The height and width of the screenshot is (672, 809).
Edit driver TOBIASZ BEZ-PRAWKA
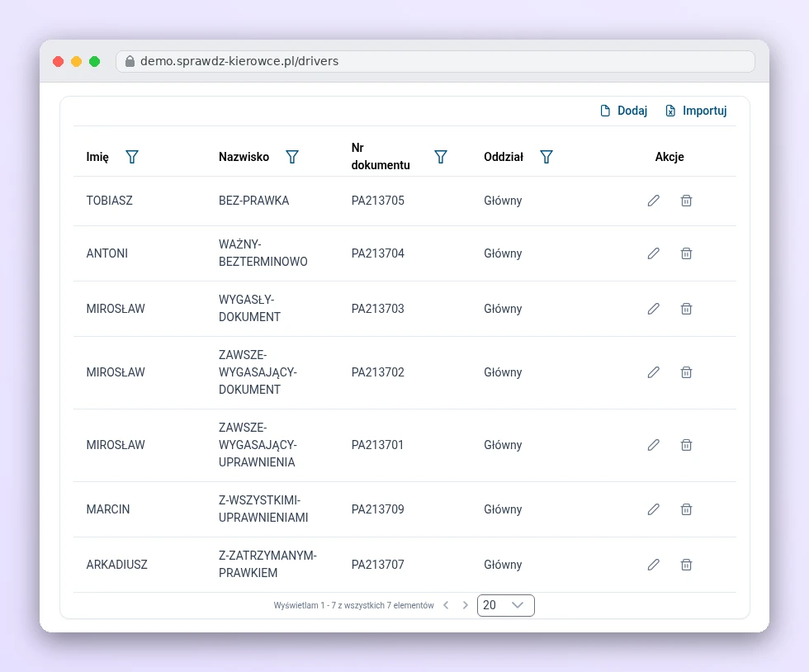(x=654, y=201)
